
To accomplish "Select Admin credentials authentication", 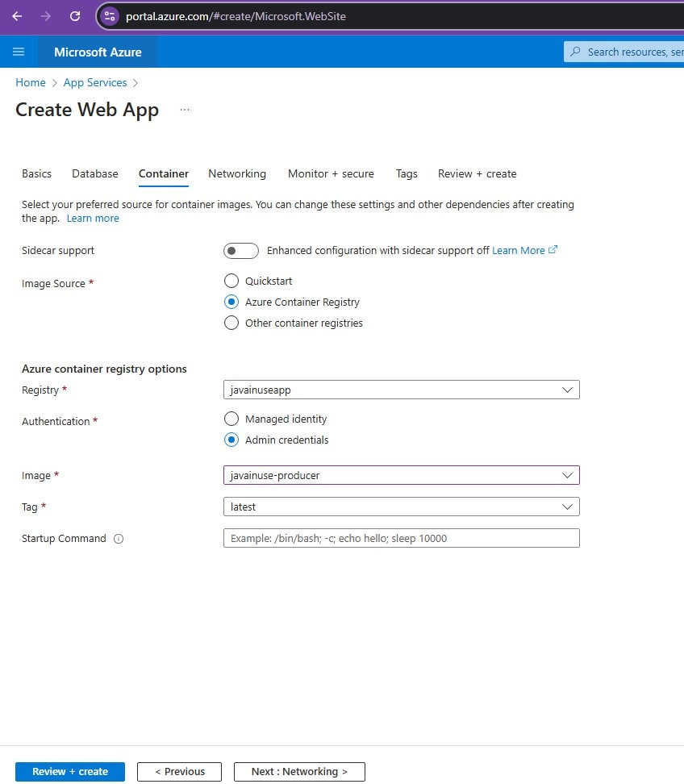I will click(231, 440).
